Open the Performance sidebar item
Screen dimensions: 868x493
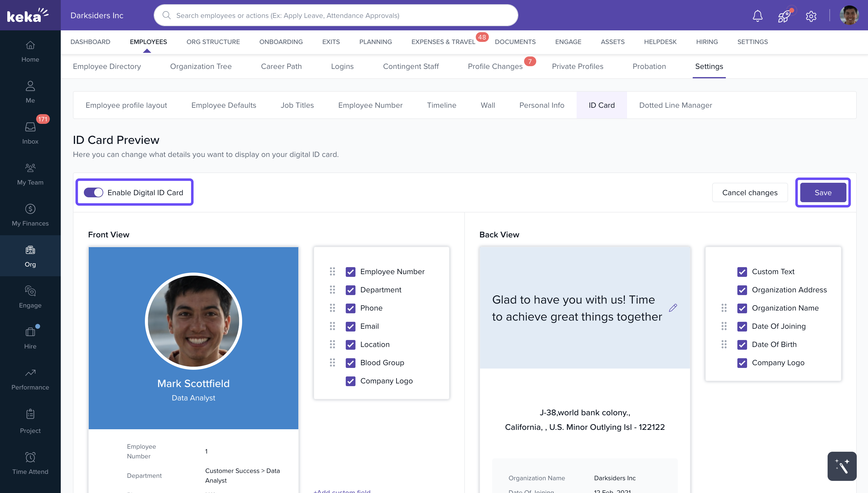30,379
